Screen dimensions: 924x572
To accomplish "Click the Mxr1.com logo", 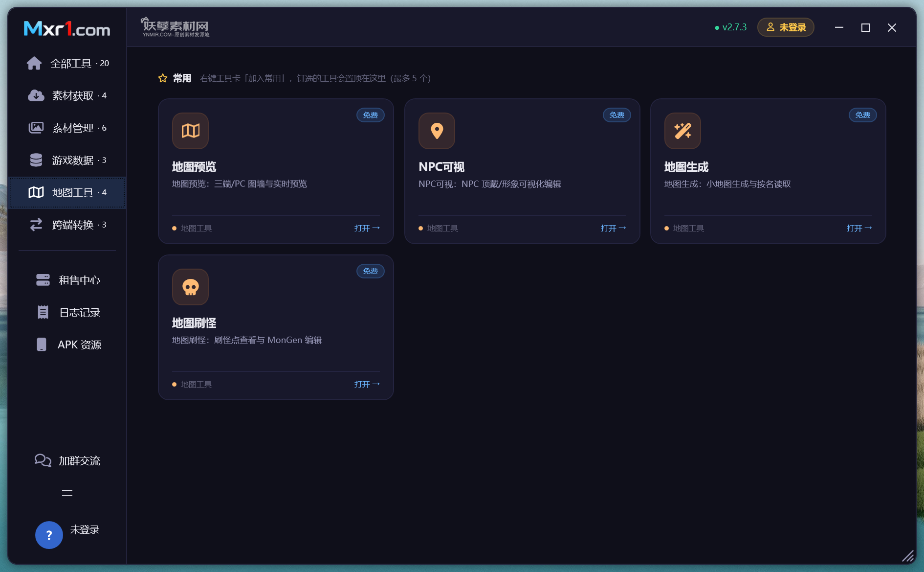I will [x=67, y=28].
